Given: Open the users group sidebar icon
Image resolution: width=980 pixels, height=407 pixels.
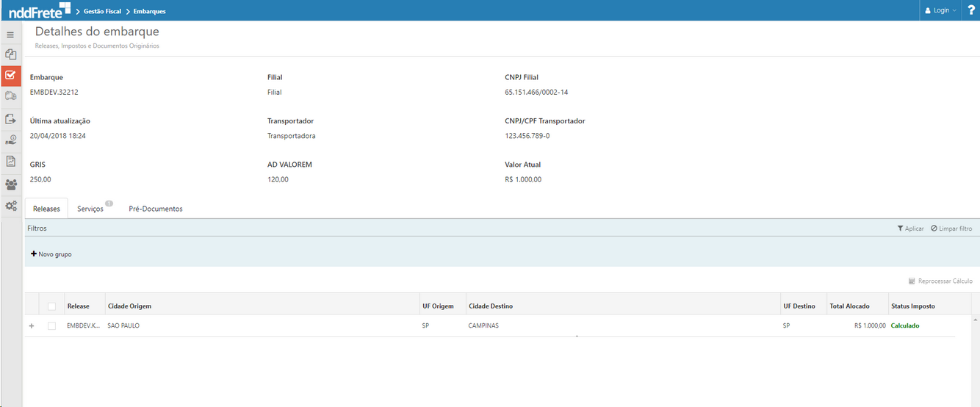Looking at the screenshot, I should (10, 184).
